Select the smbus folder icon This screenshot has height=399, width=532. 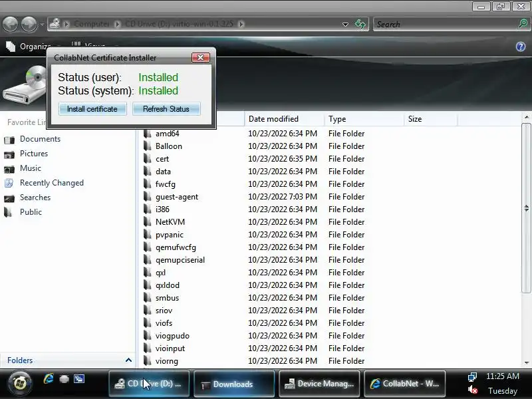[x=147, y=297]
